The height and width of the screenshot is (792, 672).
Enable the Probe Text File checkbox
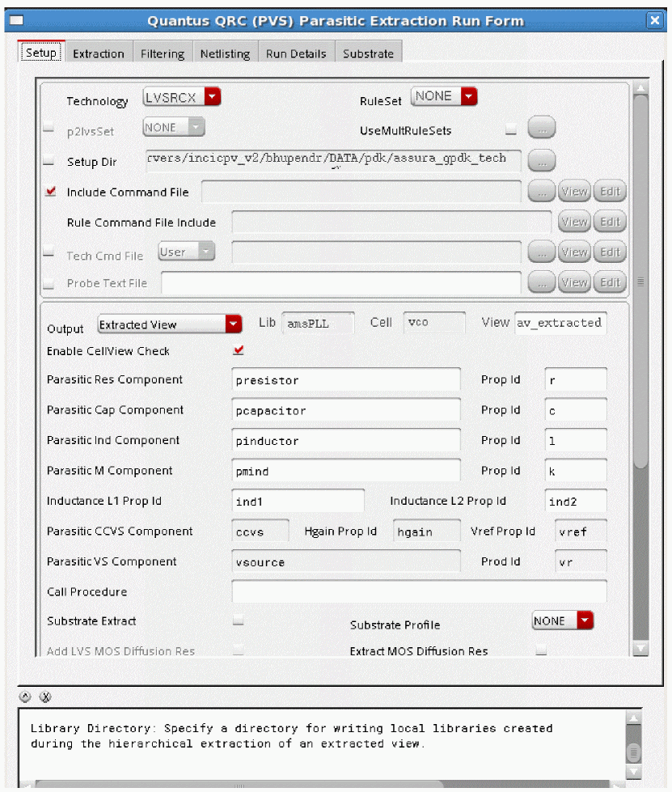(x=49, y=284)
